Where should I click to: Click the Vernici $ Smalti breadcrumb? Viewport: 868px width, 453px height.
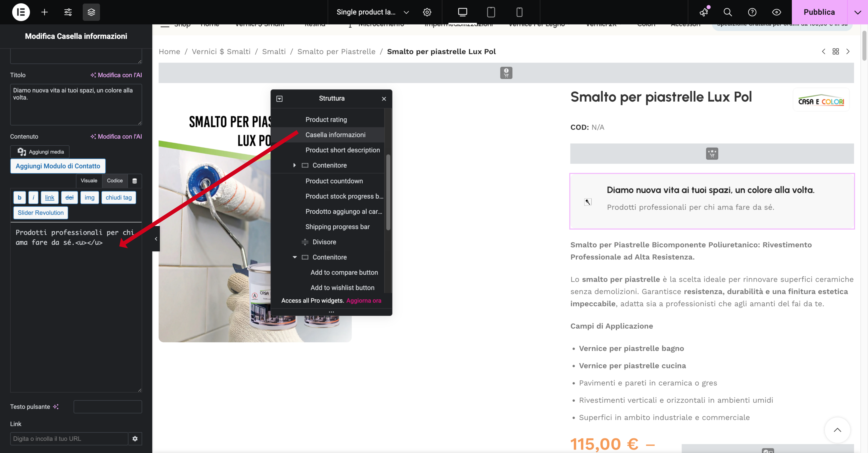221,52
